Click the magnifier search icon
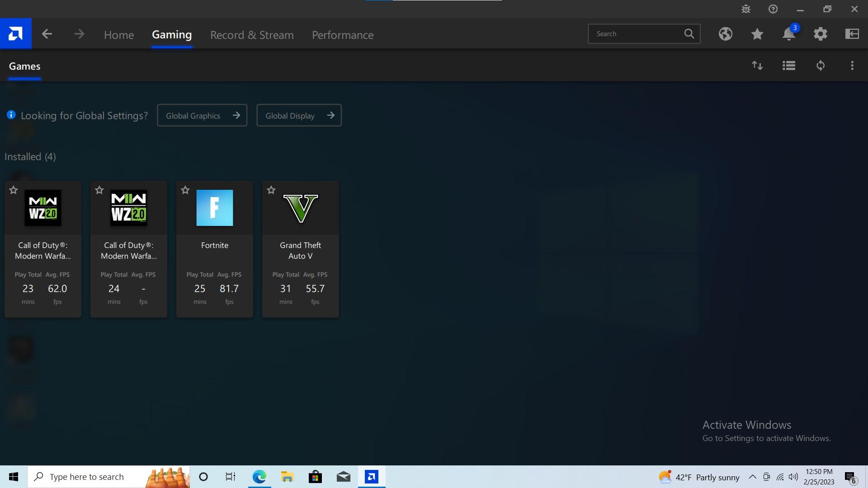Viewport: 868px width, 488px height. [689, 34]
